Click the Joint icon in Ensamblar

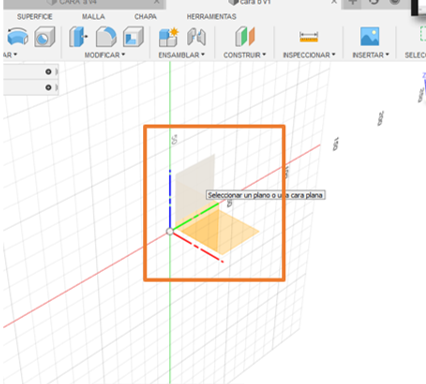tap(196, 37)
